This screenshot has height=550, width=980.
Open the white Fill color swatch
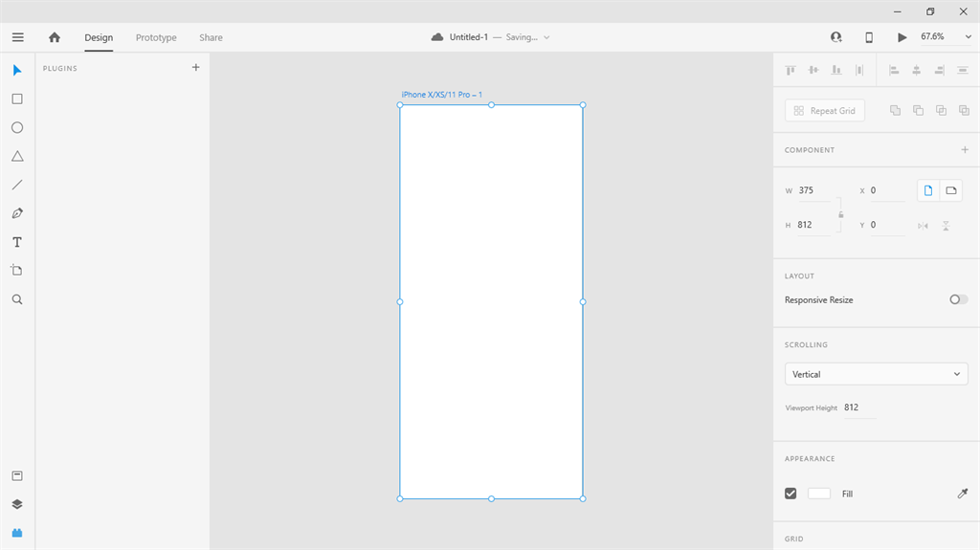pos(819,494)
